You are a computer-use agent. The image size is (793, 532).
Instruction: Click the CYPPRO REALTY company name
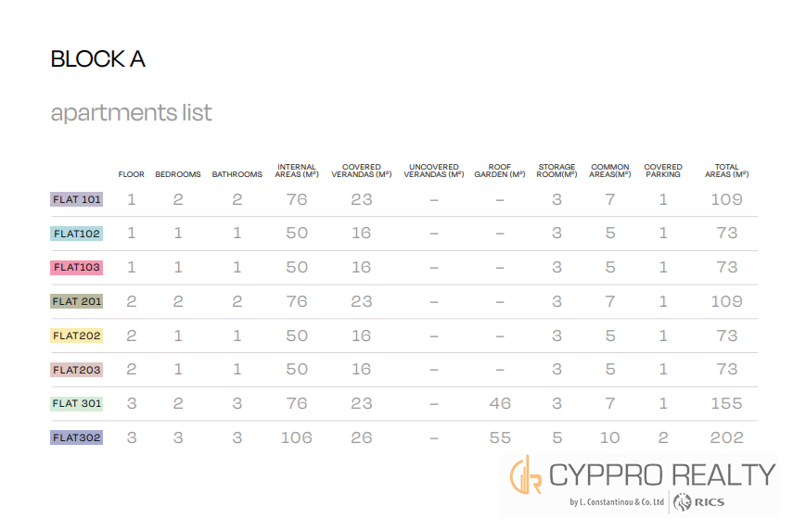[x=661, y=475]
